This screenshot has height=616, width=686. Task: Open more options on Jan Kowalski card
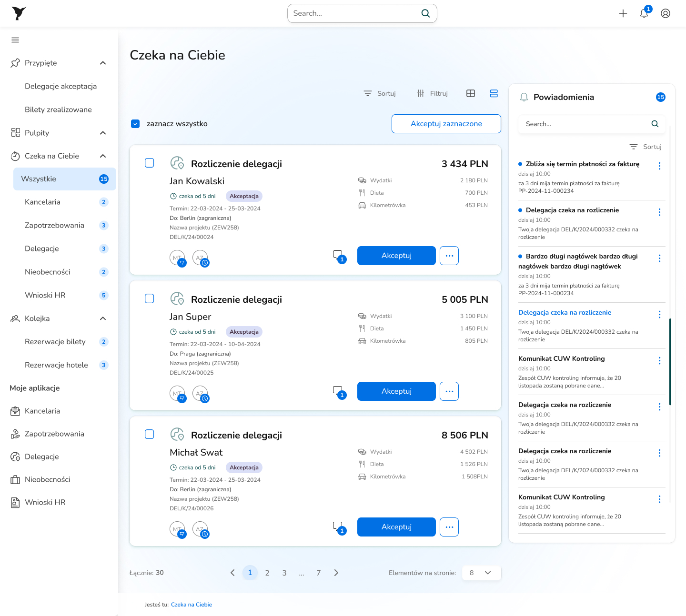[449, 256]
